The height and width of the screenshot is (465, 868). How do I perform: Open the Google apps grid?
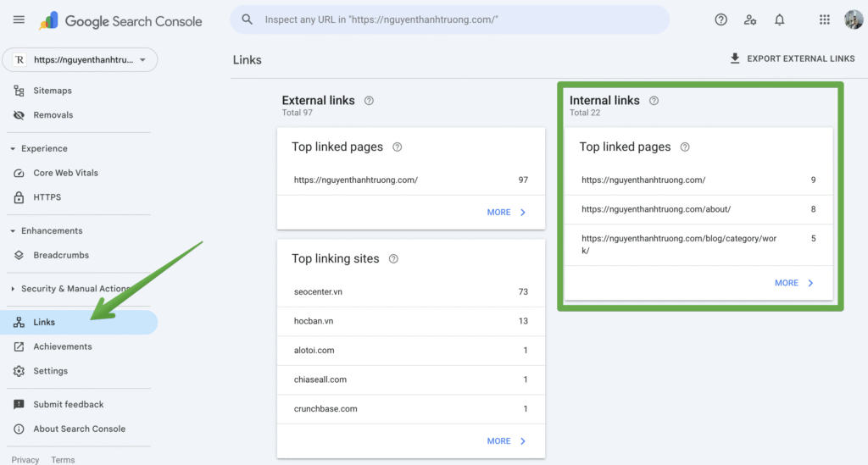coord(825,19)
